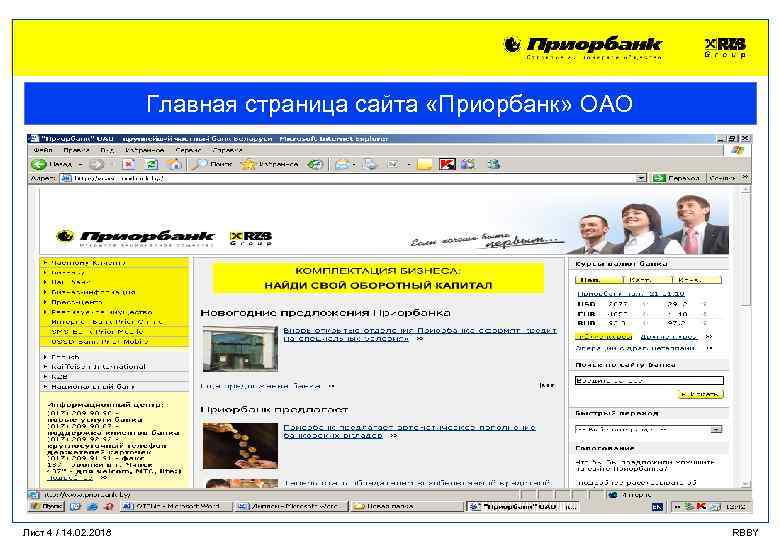This screenshot has width=780, height=540.
Task: Open the address bar dropdown arrow
Action: click(641, 178)
